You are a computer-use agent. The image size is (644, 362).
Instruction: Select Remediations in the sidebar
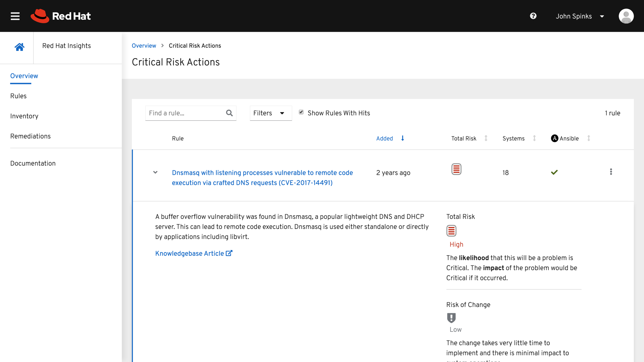click(30, 136)
